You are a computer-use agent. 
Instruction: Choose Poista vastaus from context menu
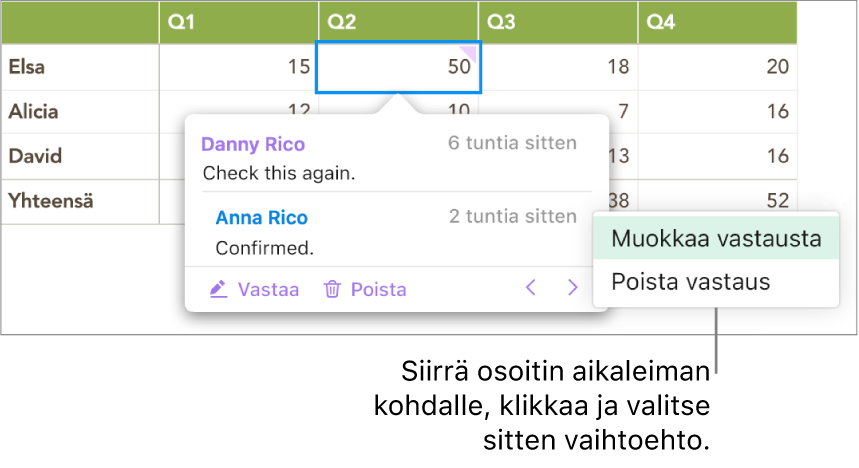tap(691, 282)
